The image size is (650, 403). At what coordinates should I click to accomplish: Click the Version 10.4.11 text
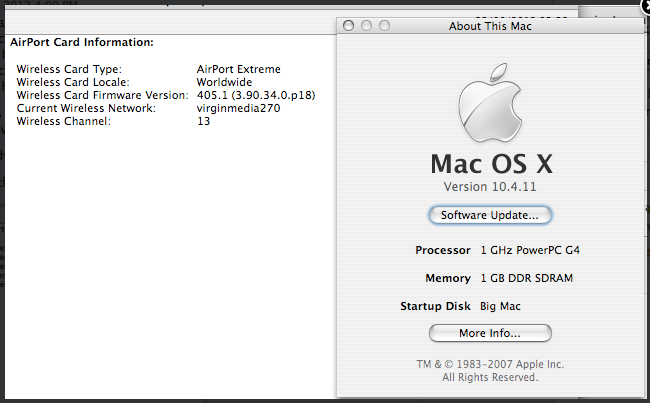click(490, 187)
